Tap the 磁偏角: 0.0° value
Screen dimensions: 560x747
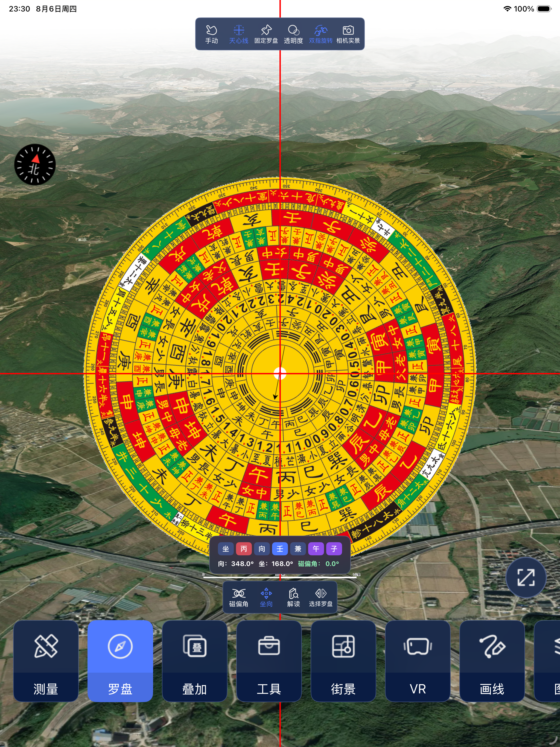[x=319, y=564]
